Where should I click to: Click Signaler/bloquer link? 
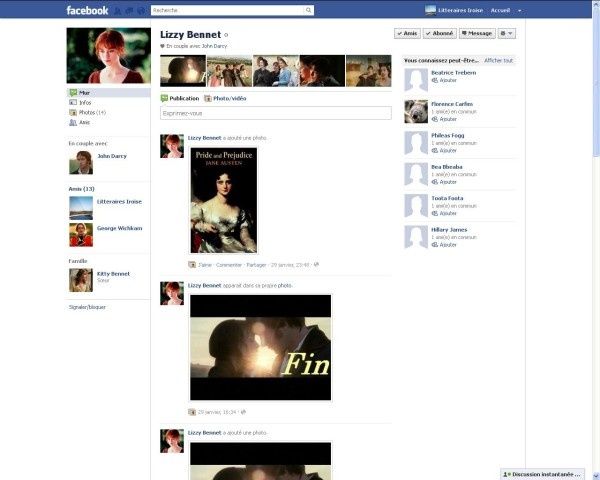(x=87, y=307)
